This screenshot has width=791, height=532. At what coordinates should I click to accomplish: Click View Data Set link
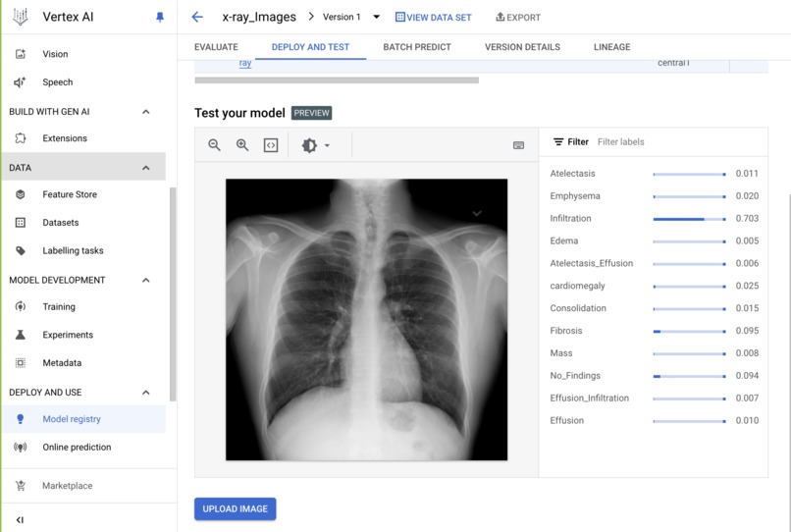pyautogui.click(x=433, y=17)
